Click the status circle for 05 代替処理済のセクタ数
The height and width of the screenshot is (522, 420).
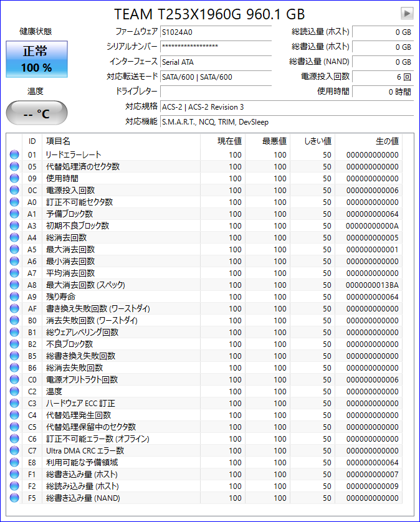(x=14, y=166)
